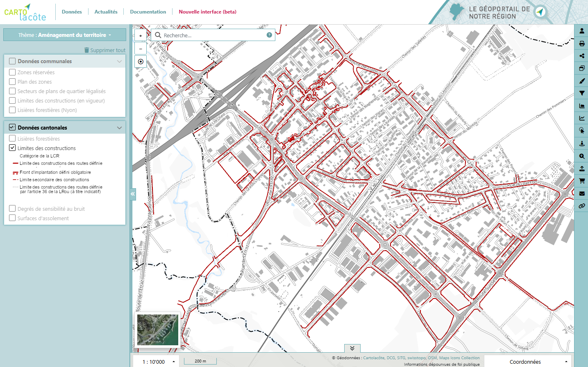Click Supprimer tout to remove layers

[x=105, y=50]
